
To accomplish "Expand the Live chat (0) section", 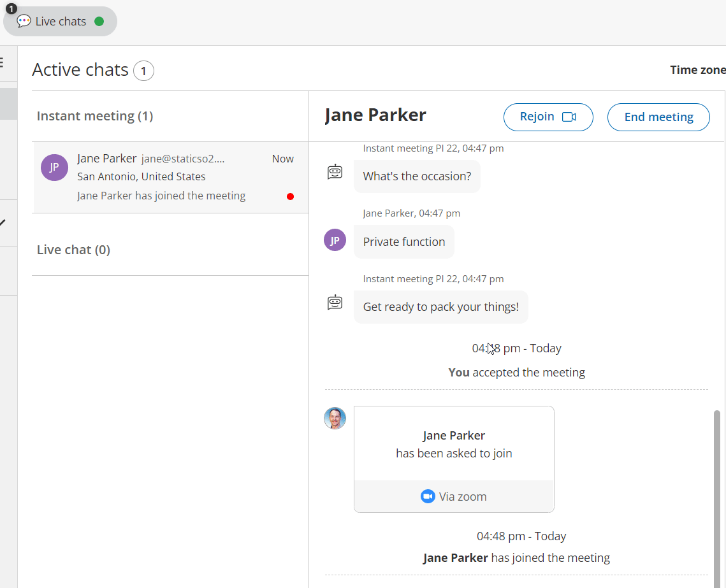I will (73, 250).
